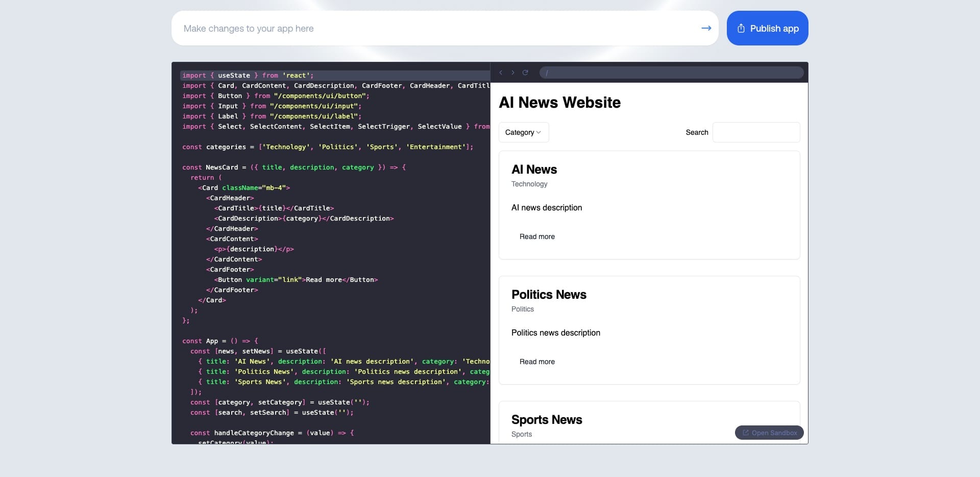Click the Publish app button

(767, 28)
